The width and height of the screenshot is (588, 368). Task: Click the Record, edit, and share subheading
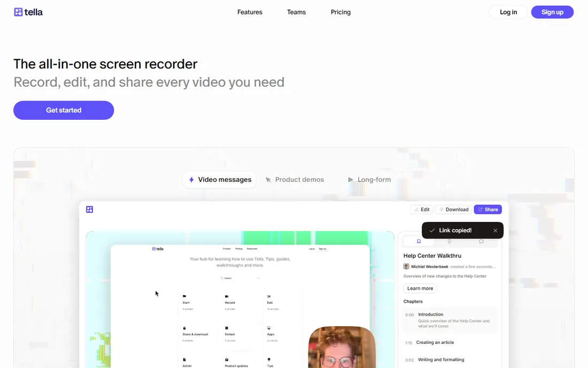149,82
